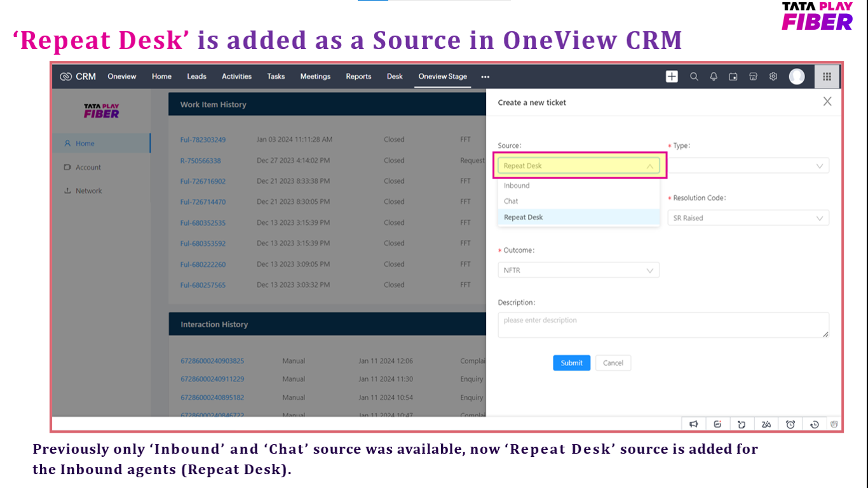The width and height of the screenshot is (868, 488).
Task: Switch to the Meetings tab
Action: (315, 76)
